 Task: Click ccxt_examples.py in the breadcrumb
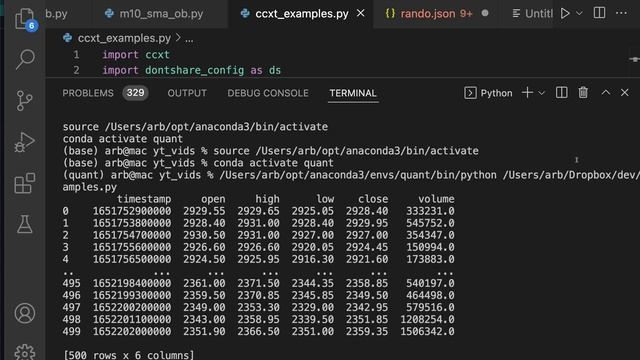coord(124,38)
